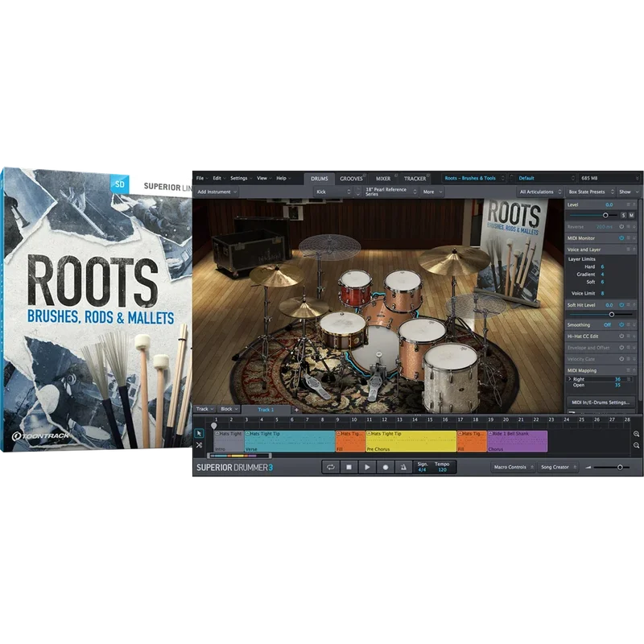Select the purple Chorus block

coord(517,441)
